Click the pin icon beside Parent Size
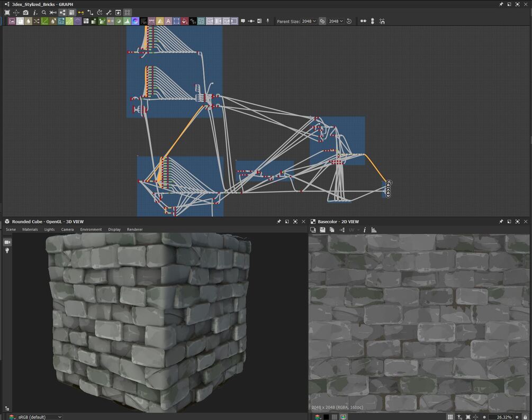This screenshot has width=532, height=420. tap(268, 21)
